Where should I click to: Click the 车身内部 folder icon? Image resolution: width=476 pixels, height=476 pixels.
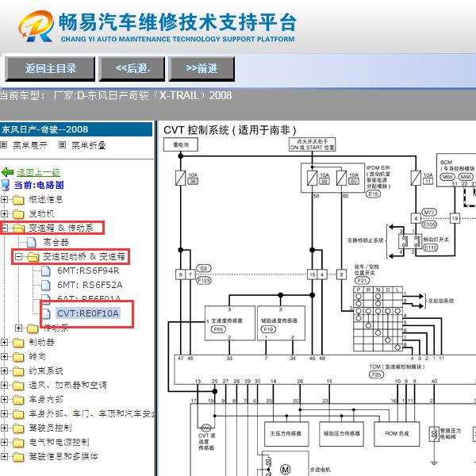point(18,400)
